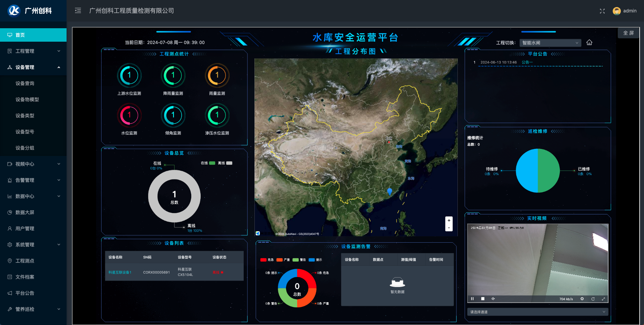This screenshot has height=325, width=644.
Task: Toggle 在线 legend in 设备总览 chart
Action: 208,163
